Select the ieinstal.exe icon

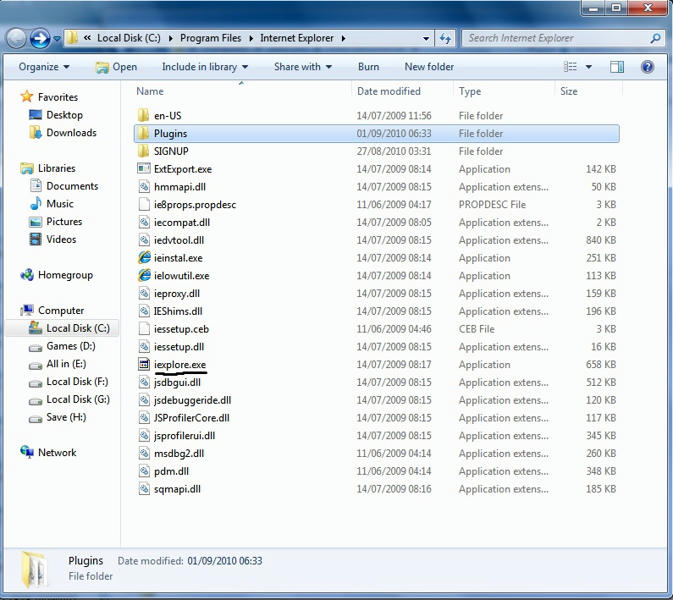[144, 257]
